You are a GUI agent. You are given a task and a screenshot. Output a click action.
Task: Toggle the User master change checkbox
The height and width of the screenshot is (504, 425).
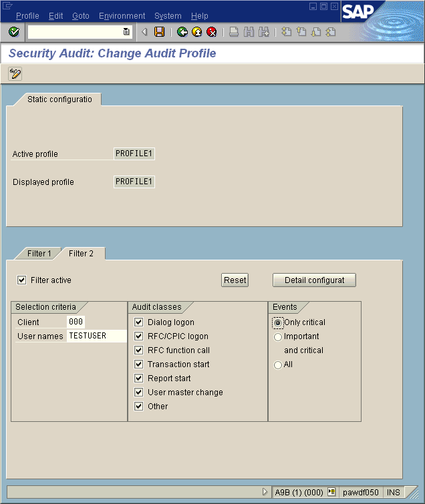139,392
